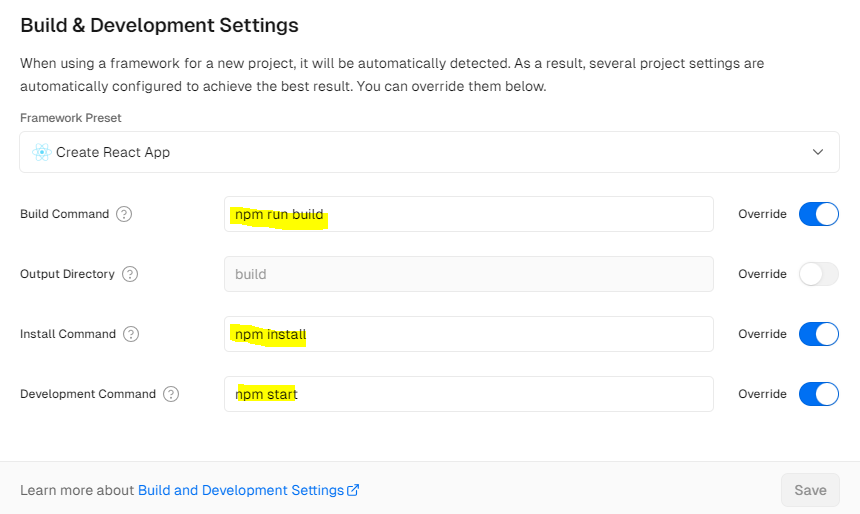The image size is (860, 514).
Task: Click Override label beside Install Command toggle
Action: tap(762, 334)
